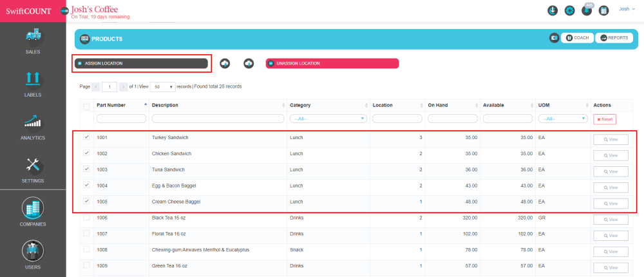Uncheck the 1003 Tuna Sandwich checkbox
The height and width of the screenshot is (277, 644).
coord(87,169)
